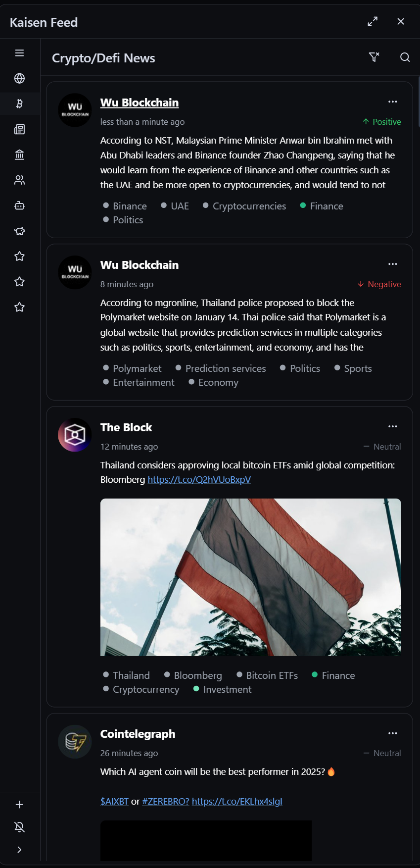This screenshot has width=420, height=868.
Task: Open options menu on Cointelegraph post
Action: (x=392, y=733)
